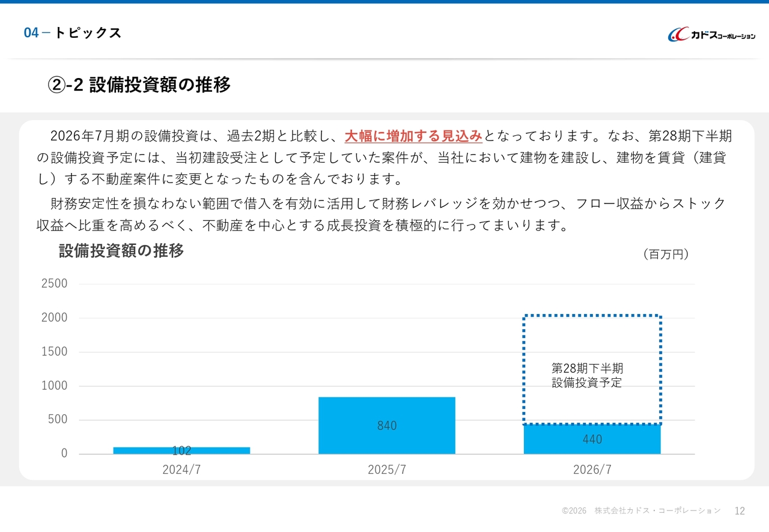Viewport: 769px width, 532px height.
Task: Select the 2025/7 x-axis label
Action: (386, 470)
